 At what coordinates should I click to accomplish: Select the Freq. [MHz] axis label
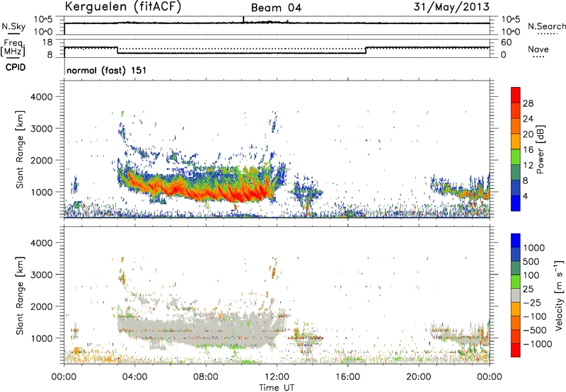pyautogui.click(x=13, y=48)
